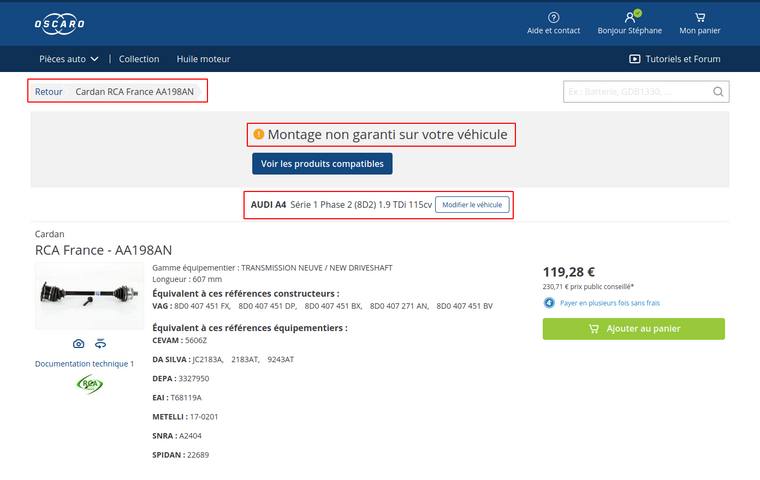Expand the Pièces auto dropdown

[x=69, y=59]
